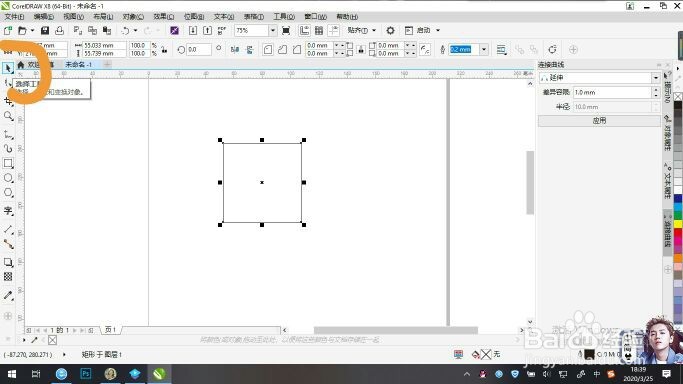The height and width of the screenshot is (384, 683).
Task: Click the Copy icon
Action: coord(92,30)
